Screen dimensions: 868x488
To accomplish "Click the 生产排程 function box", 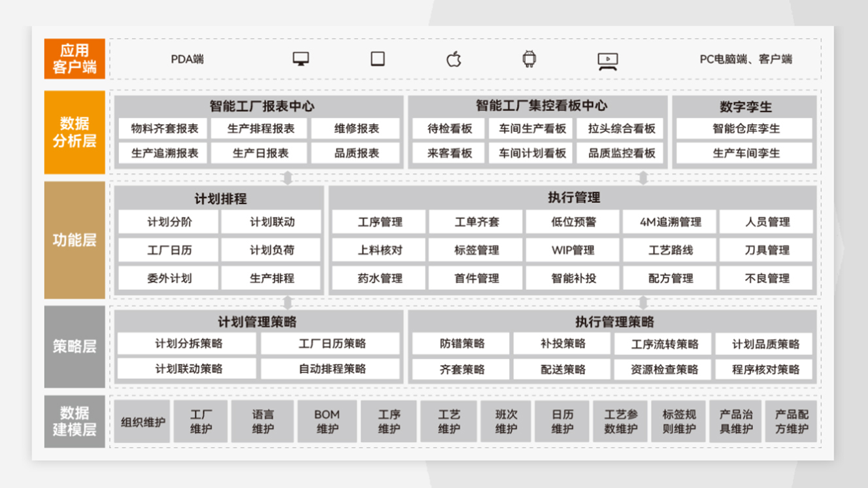I will [270, 278].
